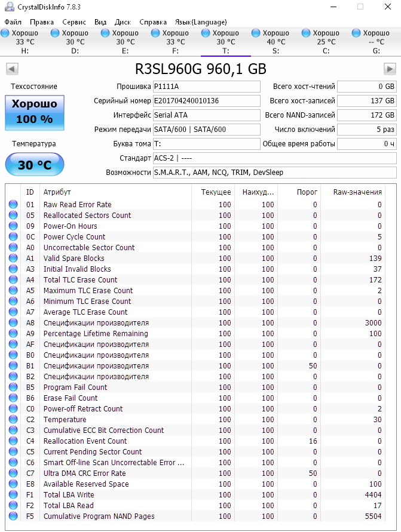Select the Current Pending Sector Count text
The height and width of the screenshot is (532, 401).
[x=93, y=451]
